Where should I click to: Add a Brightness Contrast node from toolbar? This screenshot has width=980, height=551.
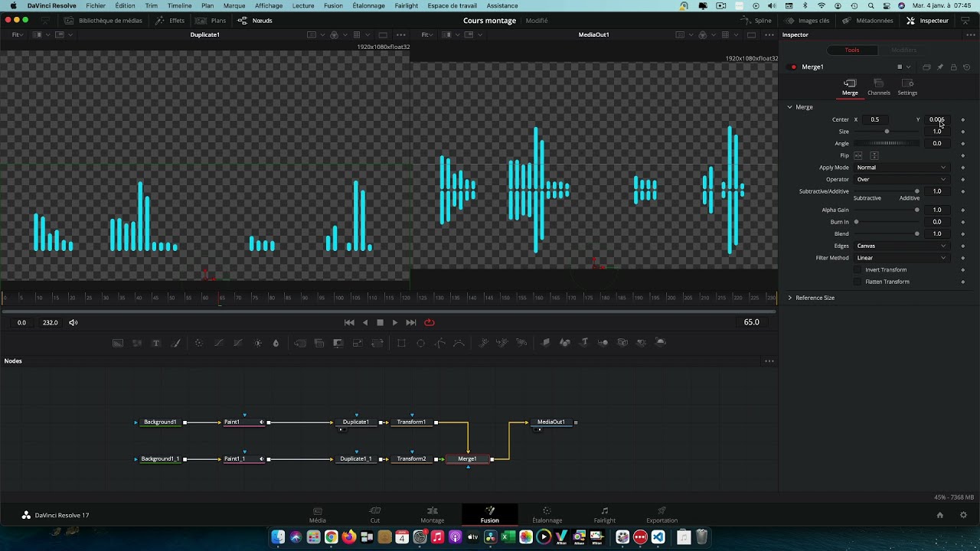(258, 343)
